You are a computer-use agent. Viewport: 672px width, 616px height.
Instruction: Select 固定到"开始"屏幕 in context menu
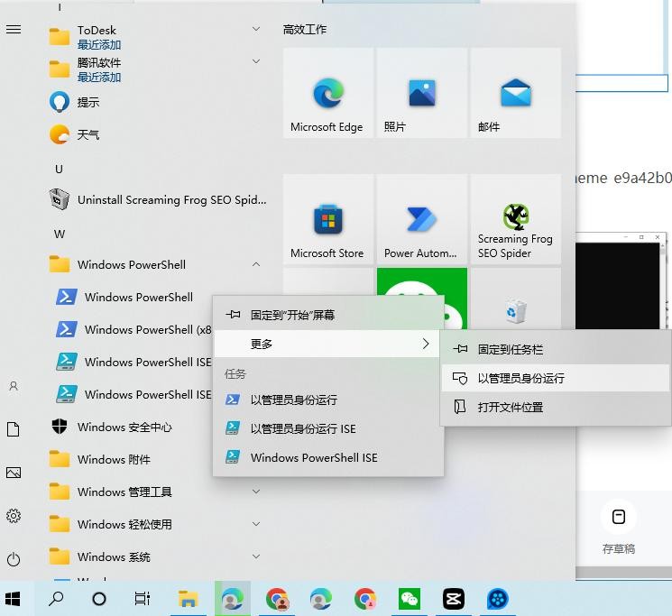(x=328, y=316)
